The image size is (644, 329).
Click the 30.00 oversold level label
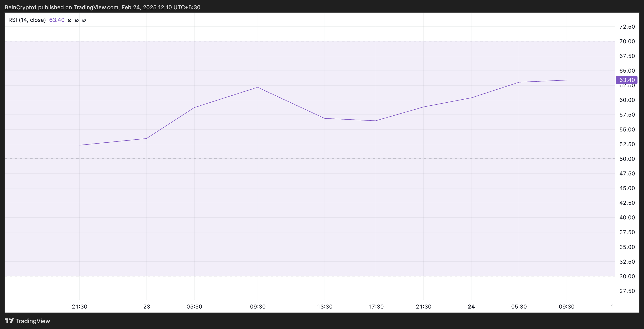point(627,276)
